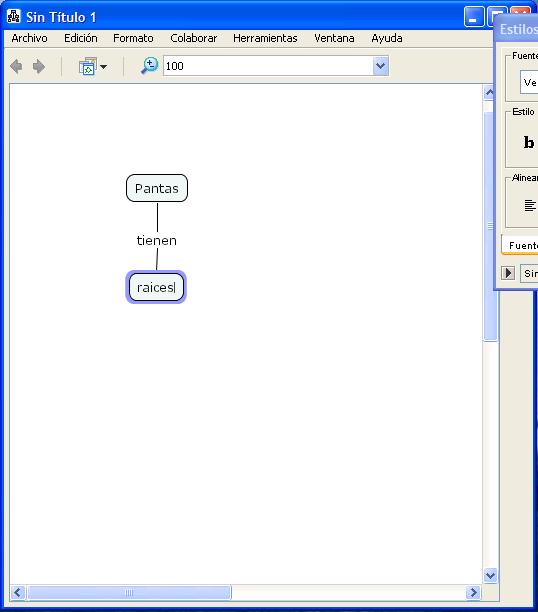Image resolution: width=538 pixels, height=612 pixels.
Task: Click the views window toolbar icon
Action: pyautogui.click(x=88, y=66)
